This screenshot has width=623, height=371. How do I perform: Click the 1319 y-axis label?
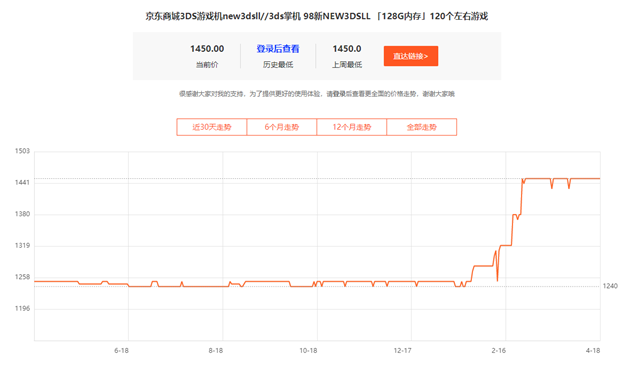click(x=22, y=245)
